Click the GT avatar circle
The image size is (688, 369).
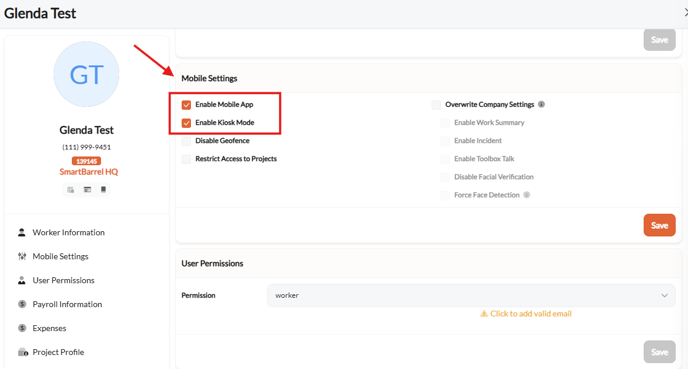tap(86, 74)
